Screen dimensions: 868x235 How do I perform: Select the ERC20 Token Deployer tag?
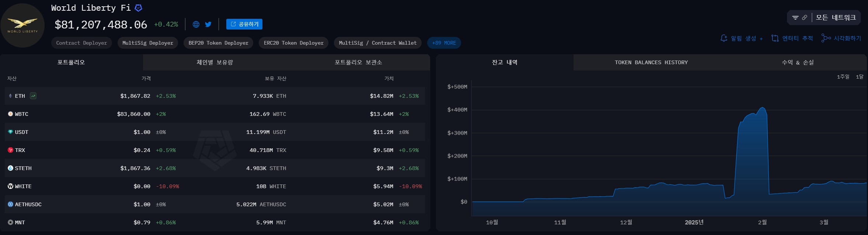point(293,43)
